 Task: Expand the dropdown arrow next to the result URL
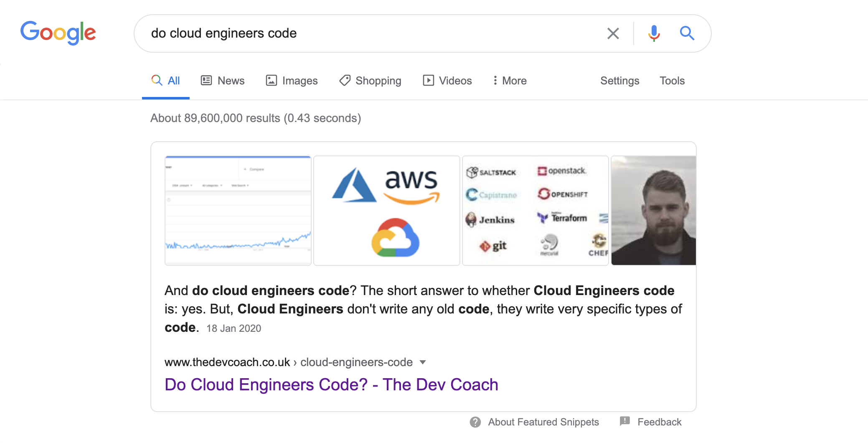coord(423,363)
